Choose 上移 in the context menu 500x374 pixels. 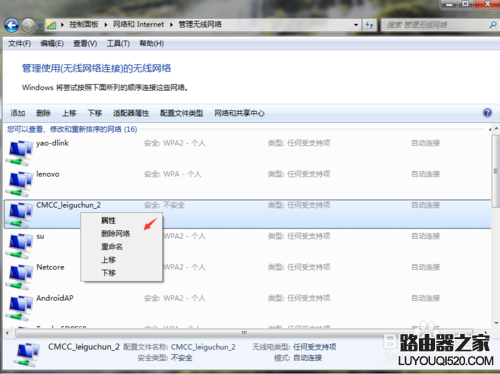108,260
